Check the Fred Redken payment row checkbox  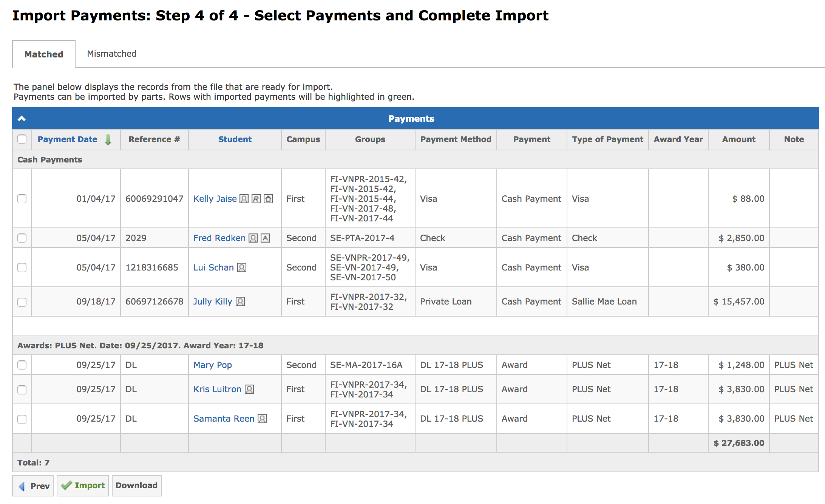[x=22, y=238]
